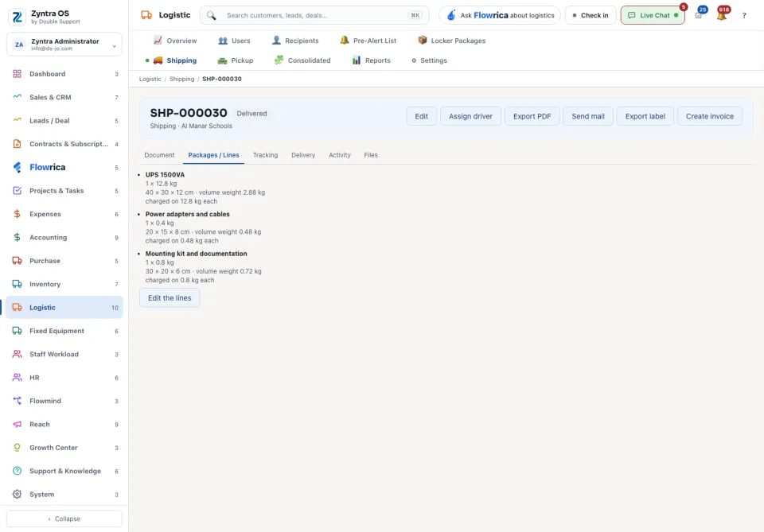Click Assign driver
This screenshot has width=764, height=532.
click(x=470, y=116)
